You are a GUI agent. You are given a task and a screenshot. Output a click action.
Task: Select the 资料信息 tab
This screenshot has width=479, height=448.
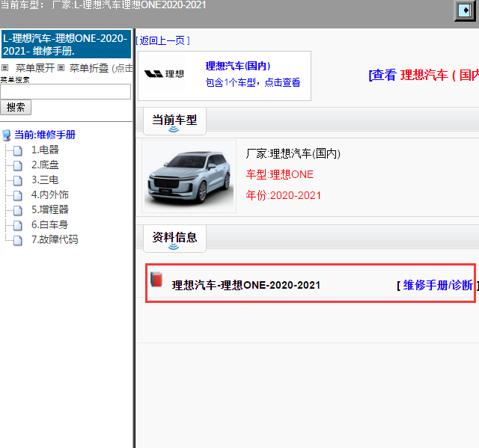coord(174,239)
